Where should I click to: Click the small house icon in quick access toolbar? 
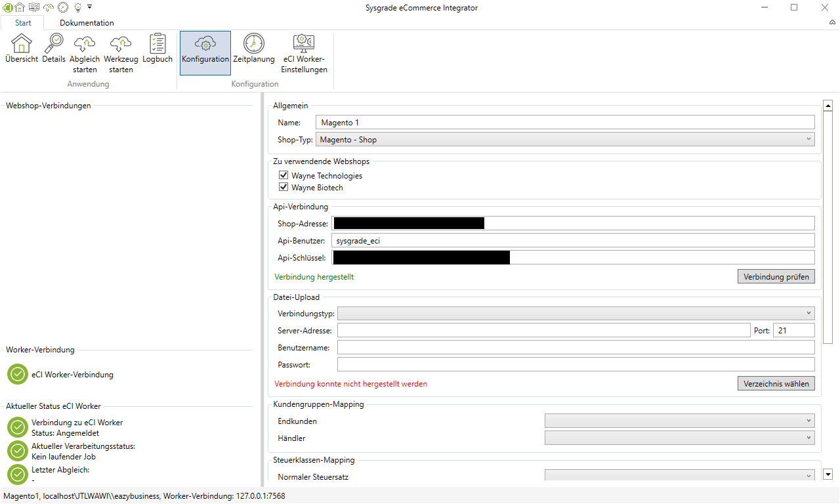[20, 7]
